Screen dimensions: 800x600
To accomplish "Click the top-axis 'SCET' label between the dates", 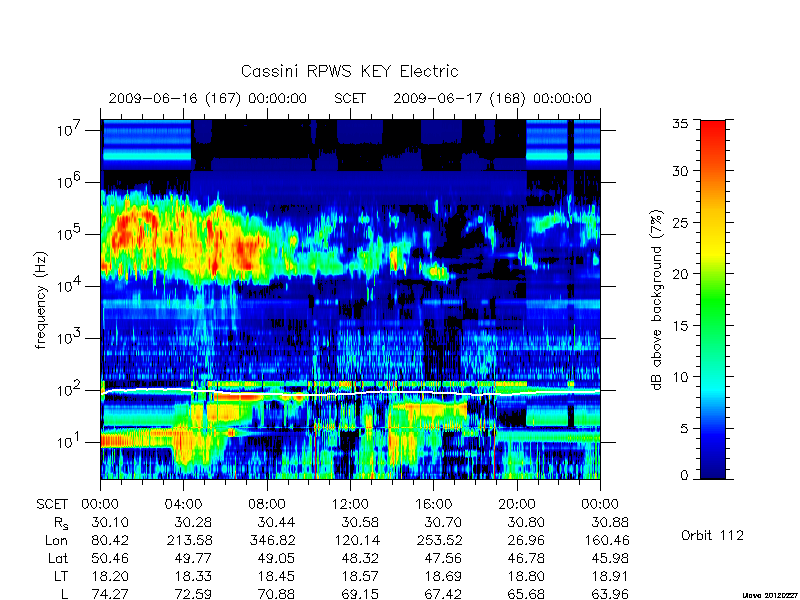I will coord(350,98).
